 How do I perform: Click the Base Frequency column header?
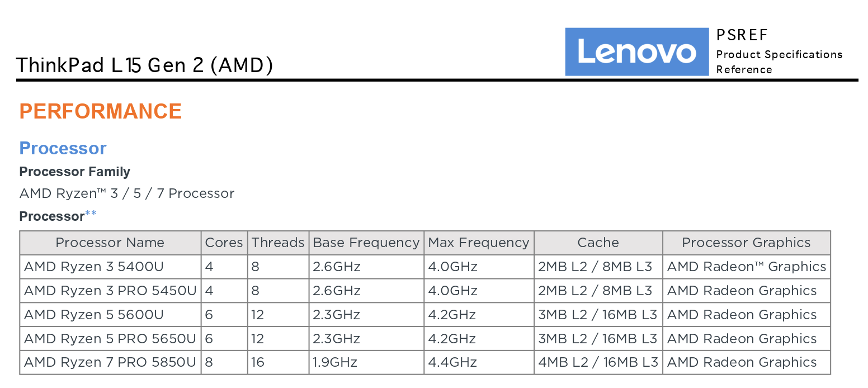pyautogui.click(x=366, y=243)
